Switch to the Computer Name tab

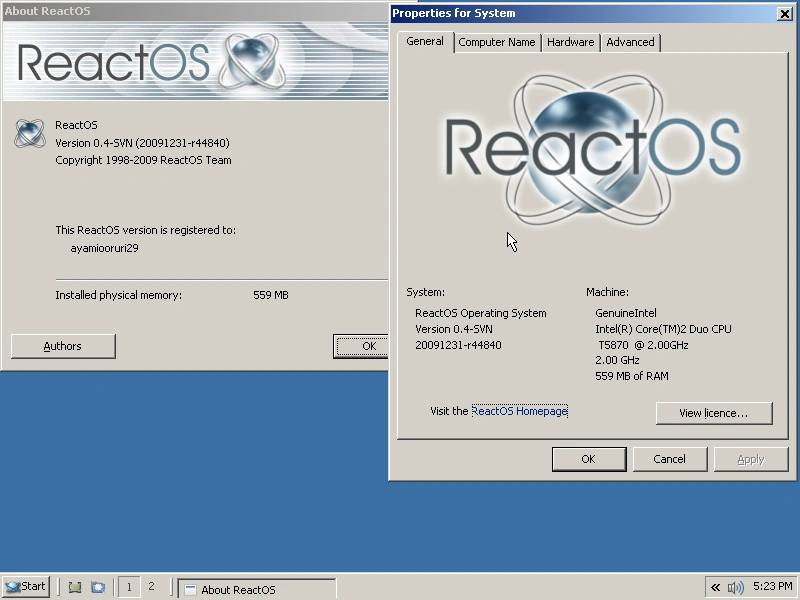(x=496, y=42)
